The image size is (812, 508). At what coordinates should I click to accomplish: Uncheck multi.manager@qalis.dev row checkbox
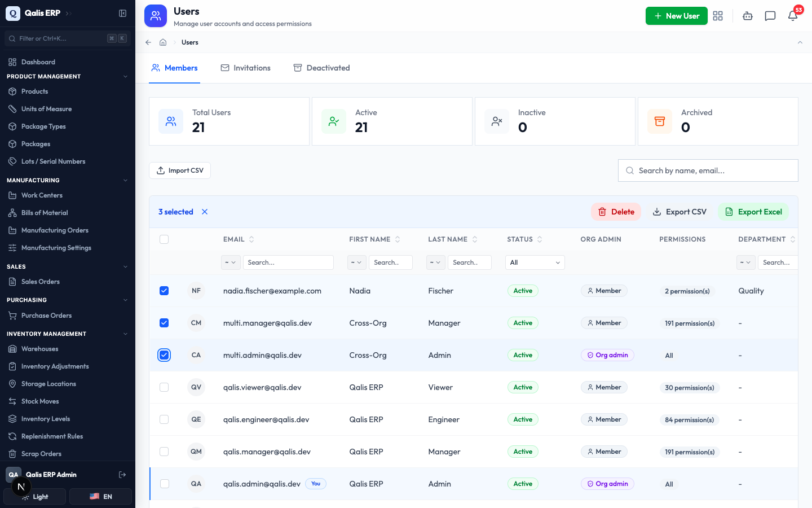click(164, 323)
